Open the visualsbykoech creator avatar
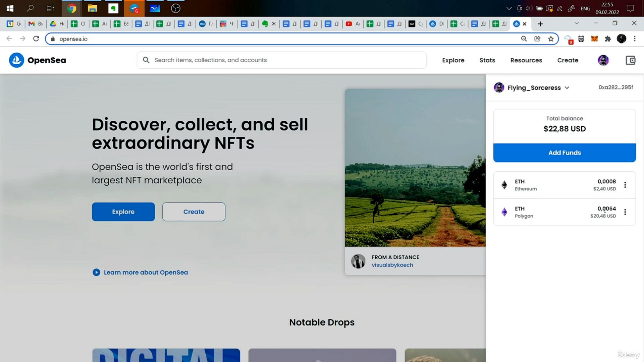 (x=358, y=261)
